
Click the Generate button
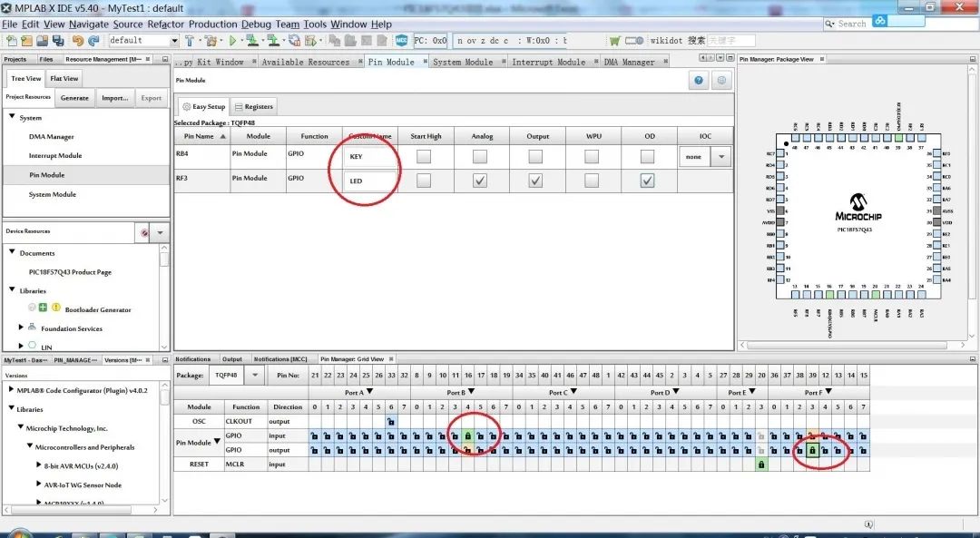[x=74, y=97]
